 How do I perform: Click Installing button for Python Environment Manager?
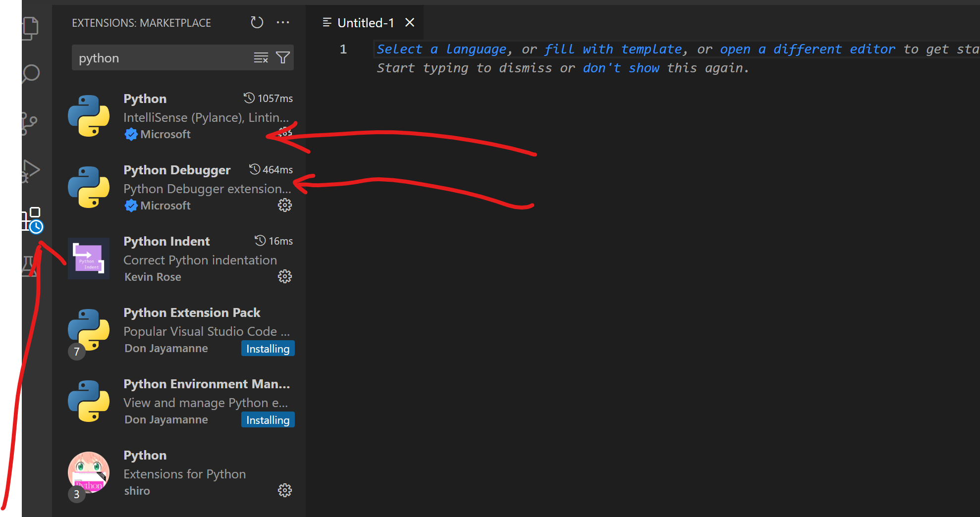coord(268,420)
